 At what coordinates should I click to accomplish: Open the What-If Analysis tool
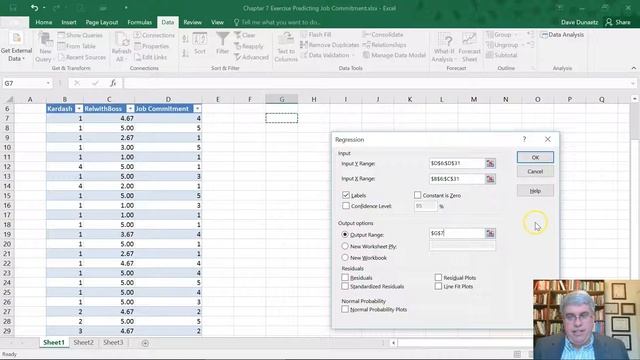(444, 47)
